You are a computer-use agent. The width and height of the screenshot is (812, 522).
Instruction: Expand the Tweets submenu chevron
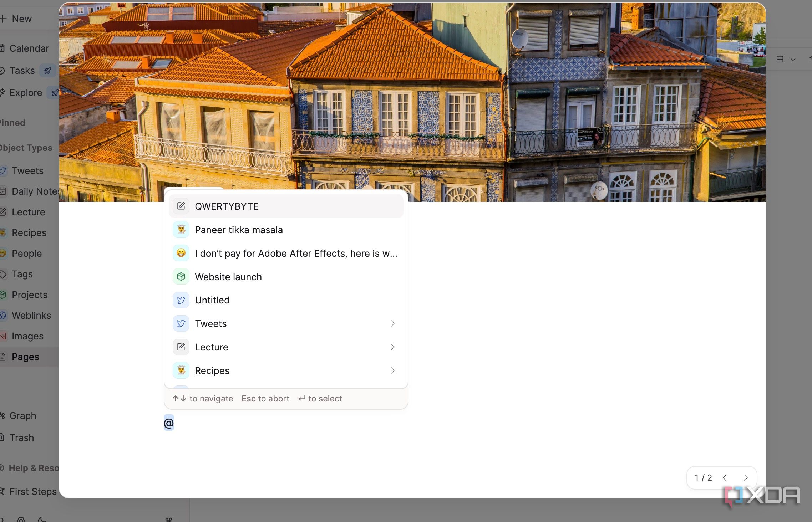(x=392, y=323)
